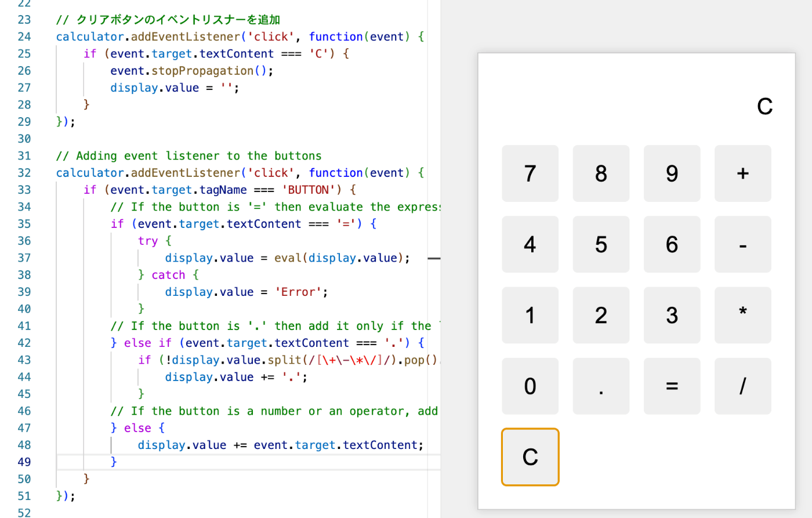Click the 3 calculator button
The height and width of the screenshot is (518, 812).
(x=672, y=315)
